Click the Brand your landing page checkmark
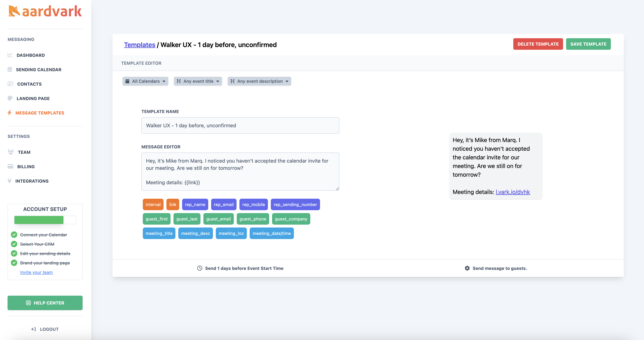Screen dimensions: 644x340 tap(14, 263)
